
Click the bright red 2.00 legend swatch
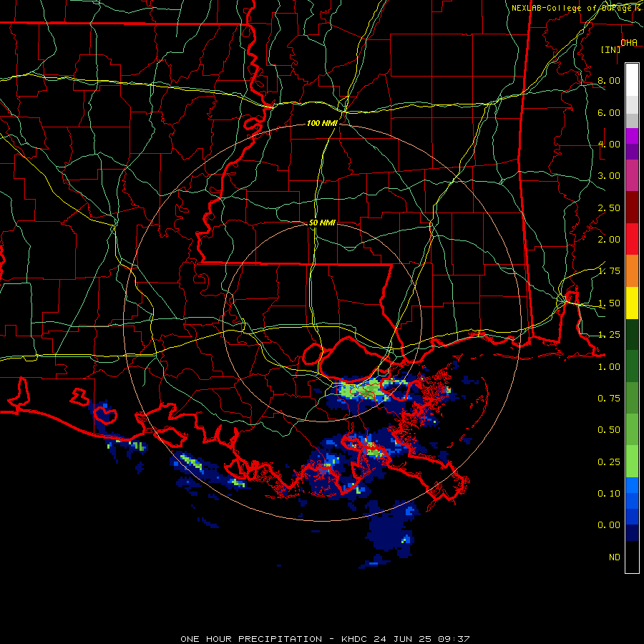click(632, 239)
